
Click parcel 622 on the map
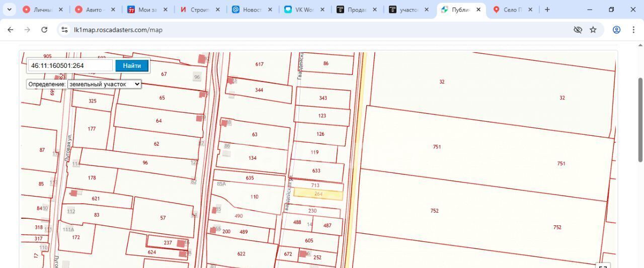(x=242, y=254)
